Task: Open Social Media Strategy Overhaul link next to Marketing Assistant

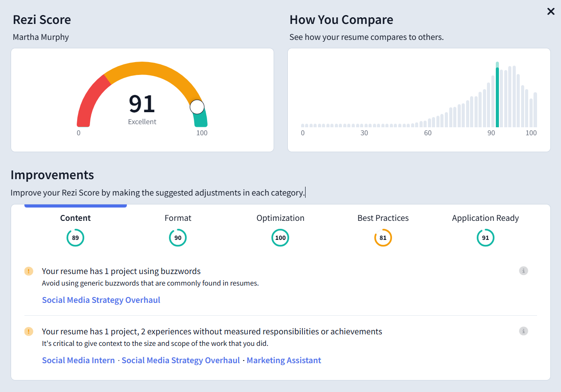Action: 181,361
